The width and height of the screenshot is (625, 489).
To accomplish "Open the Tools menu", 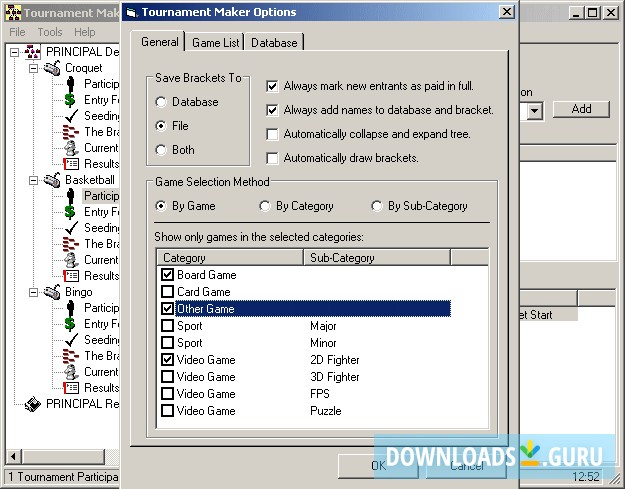I will [50, 32].
